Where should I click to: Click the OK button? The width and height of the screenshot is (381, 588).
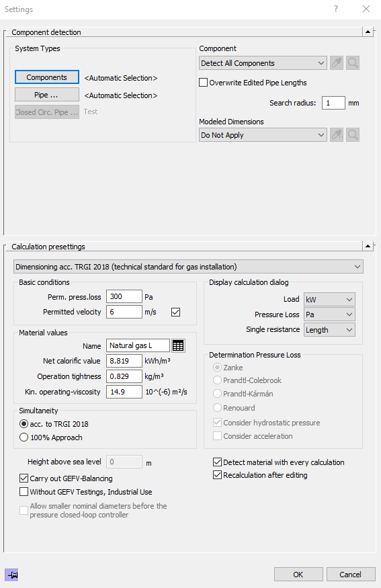tap(298, 575)
